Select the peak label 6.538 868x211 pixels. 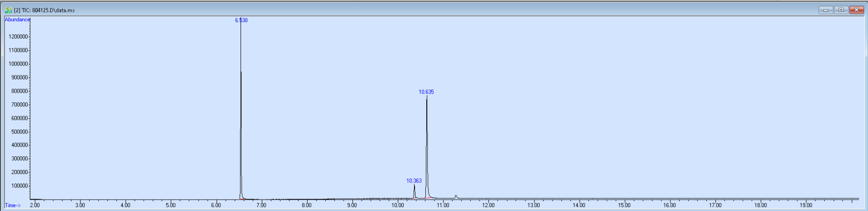241,20
